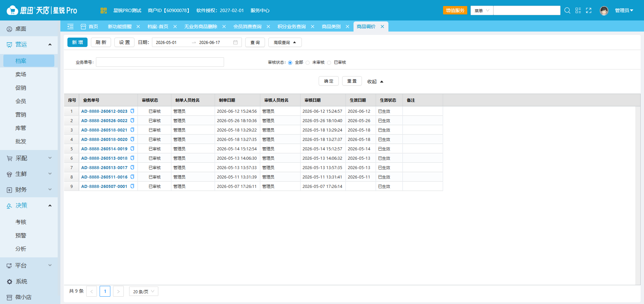Copy order number AD-8888-260526-0022
The image size is (644, 304).
132,120
